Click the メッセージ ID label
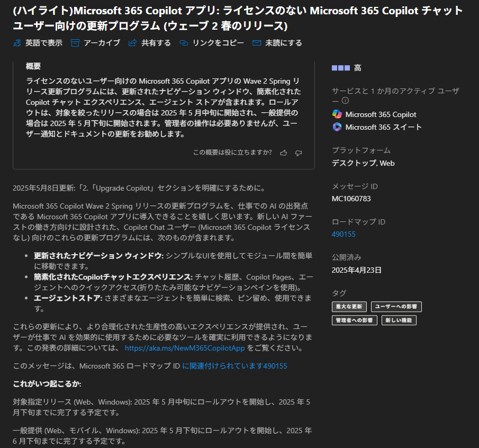479x448 pixels. point(355,186)
